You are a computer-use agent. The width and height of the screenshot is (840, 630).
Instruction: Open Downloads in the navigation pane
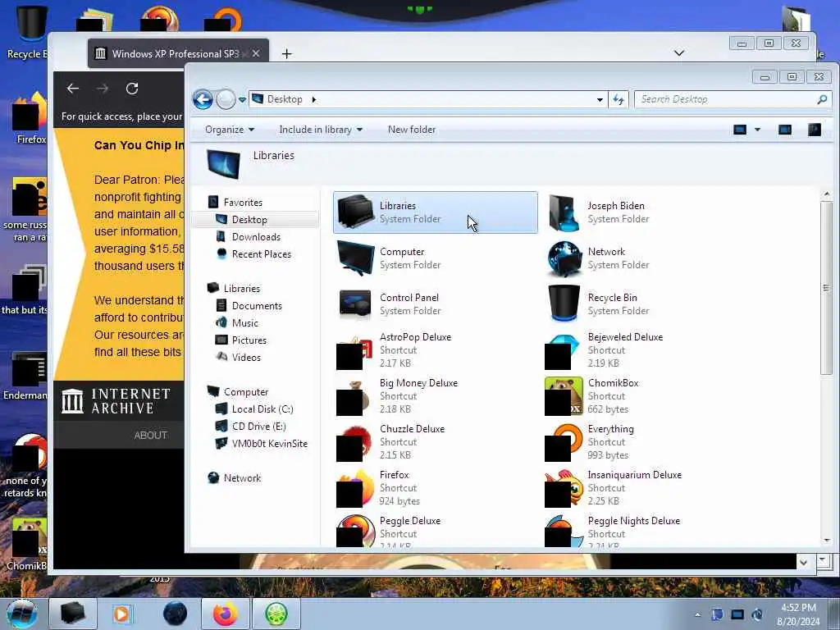click(x=256, y=237)
